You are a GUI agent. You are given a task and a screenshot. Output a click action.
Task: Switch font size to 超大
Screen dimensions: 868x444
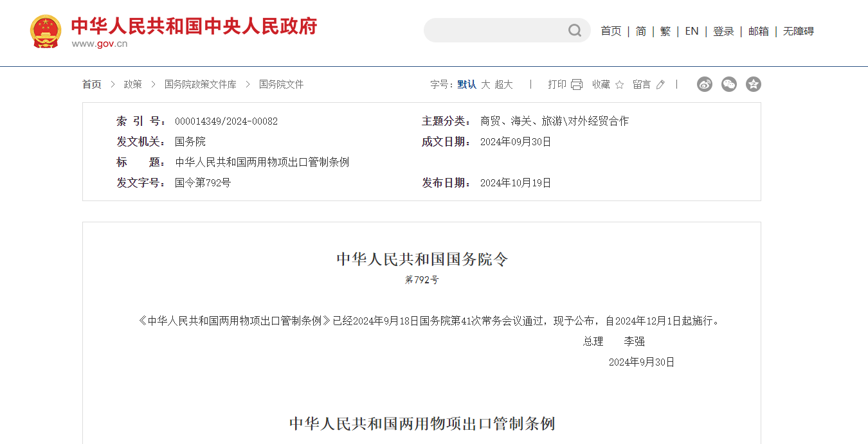click(x=503, y=85)
